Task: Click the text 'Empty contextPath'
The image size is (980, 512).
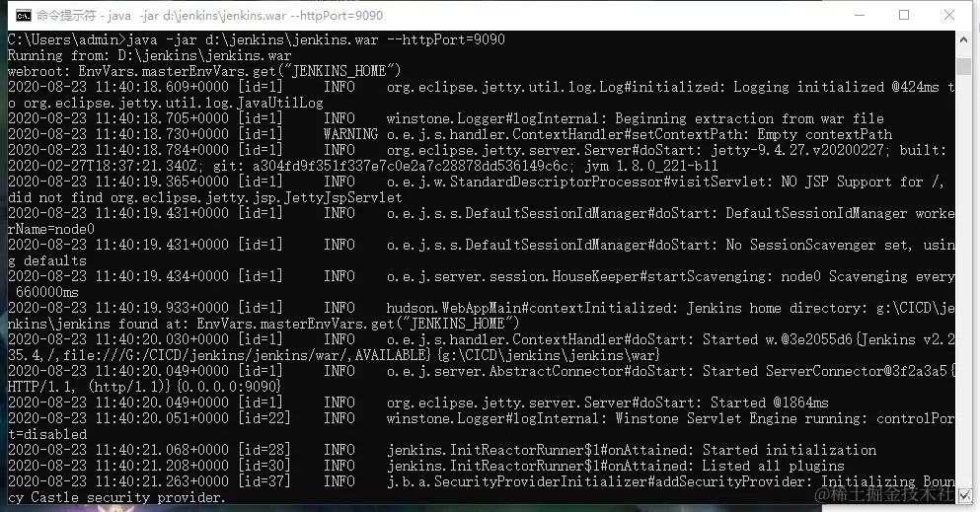Action: [x=824, y=133]
